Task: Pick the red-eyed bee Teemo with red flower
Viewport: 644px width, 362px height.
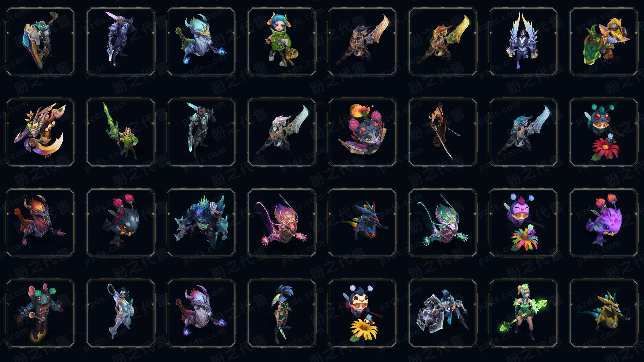Action: click(604, 132)
